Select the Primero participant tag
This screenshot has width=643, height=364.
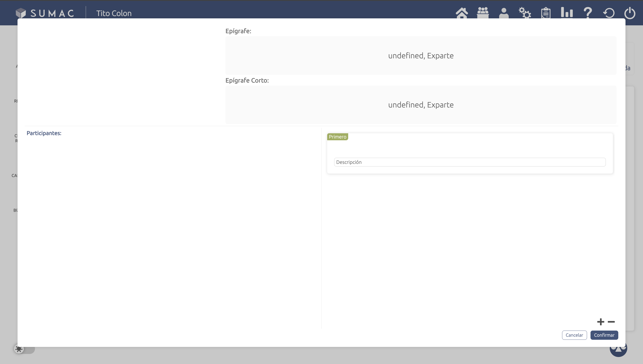point(337,137)
